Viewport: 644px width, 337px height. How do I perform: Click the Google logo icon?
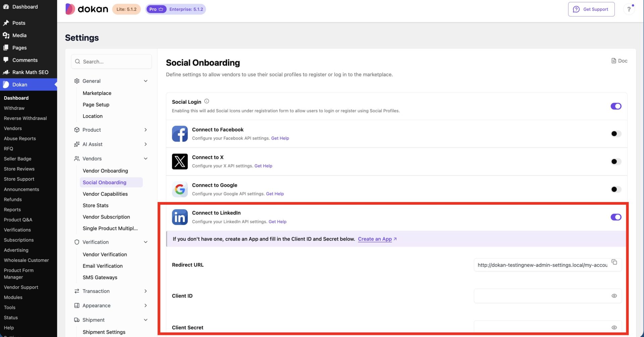pyautogui.click(x=180, y=189)
